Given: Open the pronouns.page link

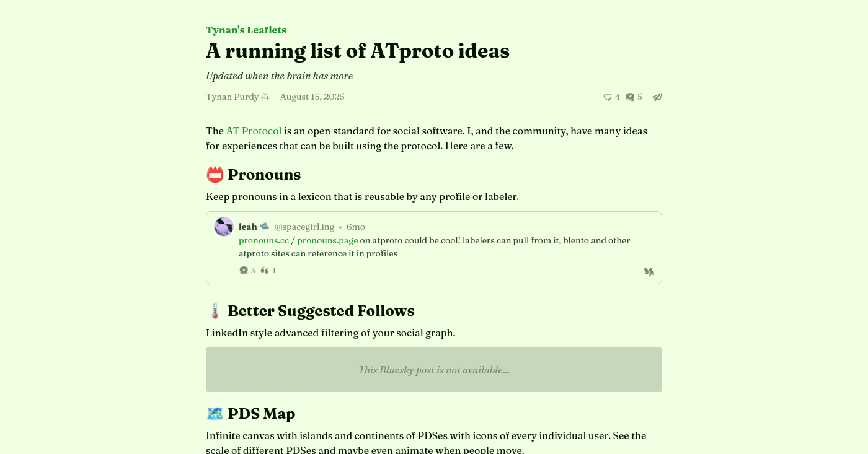Looking at the screenshot, I should pos(327,240).
